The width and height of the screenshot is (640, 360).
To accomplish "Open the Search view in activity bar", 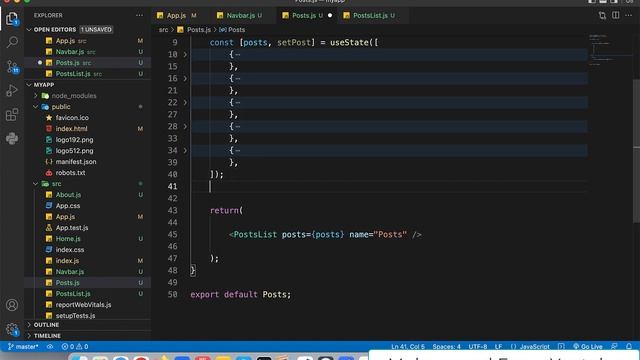I will (x=12, y=42).
